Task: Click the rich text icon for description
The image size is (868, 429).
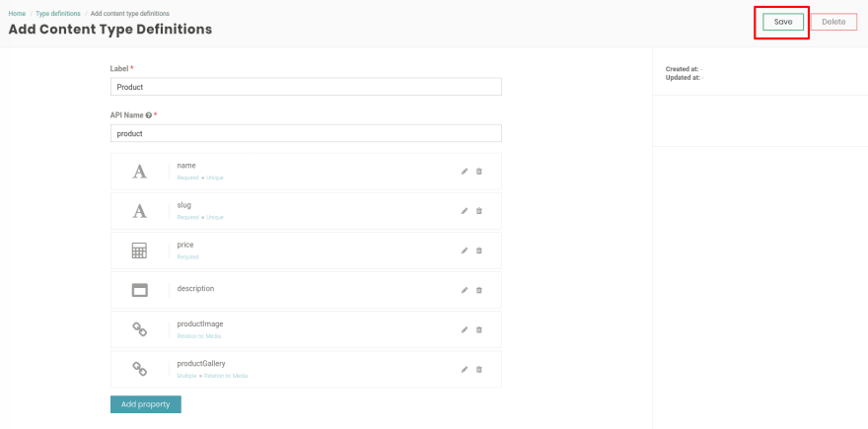Action: click(139, 290)
